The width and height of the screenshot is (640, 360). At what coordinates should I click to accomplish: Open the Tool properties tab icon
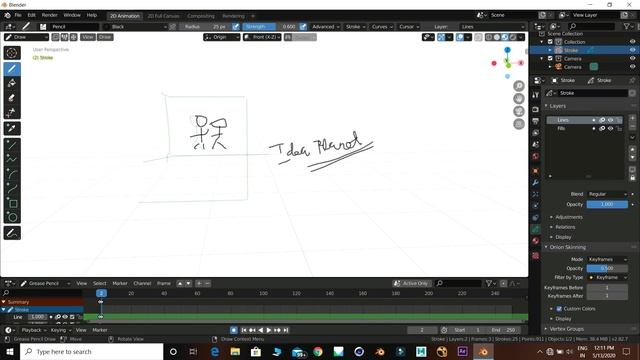pos(536,95)
